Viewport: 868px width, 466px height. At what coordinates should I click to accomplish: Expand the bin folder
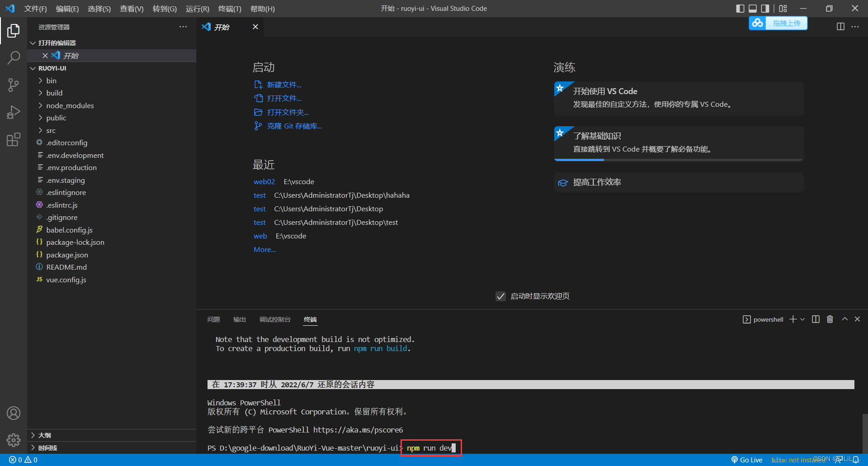coord(112,81)
